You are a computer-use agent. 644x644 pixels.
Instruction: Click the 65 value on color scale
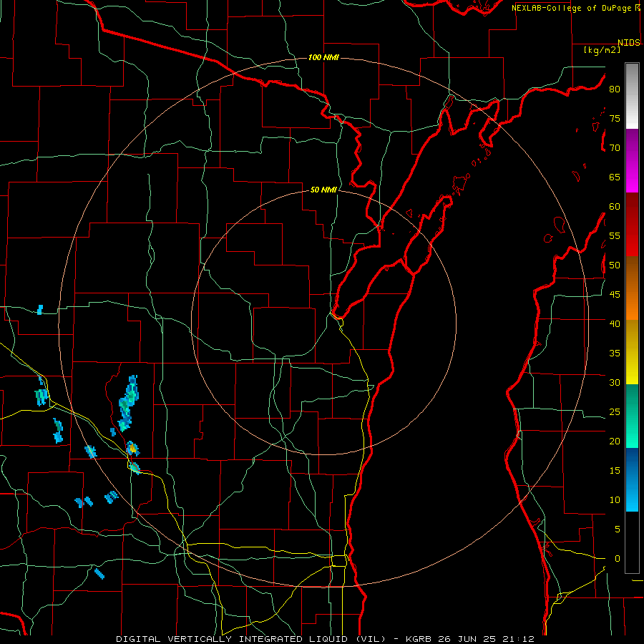click(615, 177)
